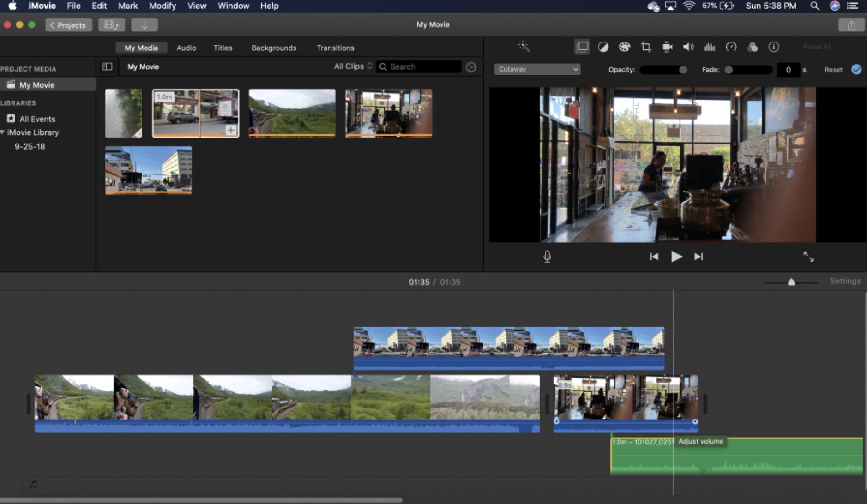Open the Speed adjustment controls

coord(731,46)
